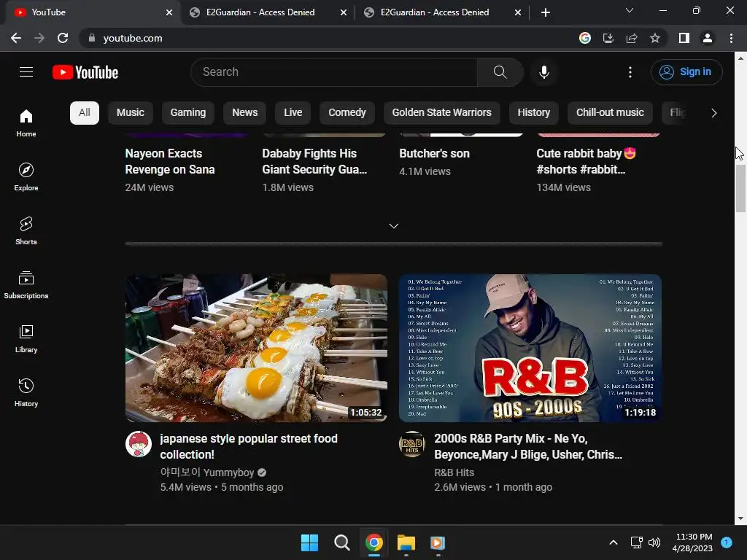The width and height of the screenshot is (747, 560).
Task: Click taskbar volume icon
Action: click(654, 542)
